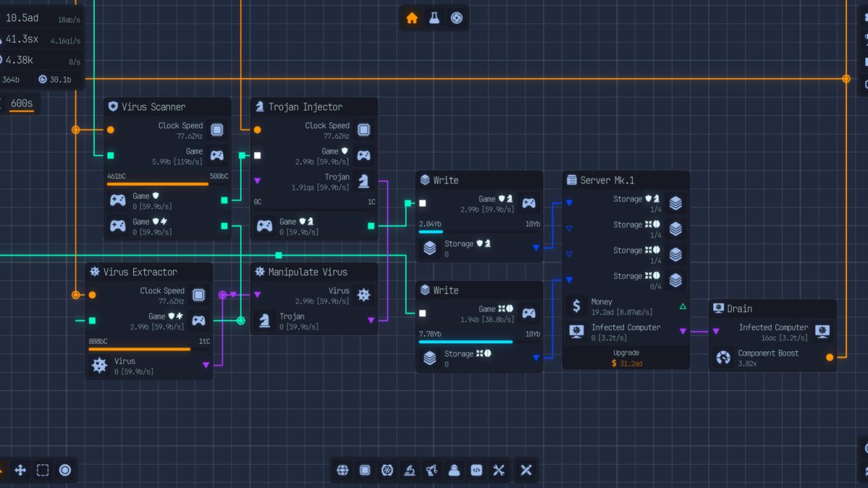
Task: Enable the dashed box selection tool
Action: pos(43,471)
